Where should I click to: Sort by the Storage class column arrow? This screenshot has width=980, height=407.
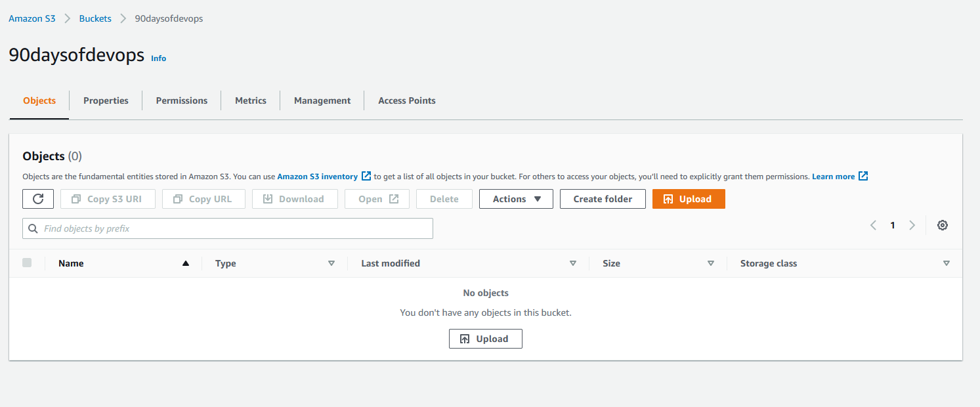coord(946,263)
